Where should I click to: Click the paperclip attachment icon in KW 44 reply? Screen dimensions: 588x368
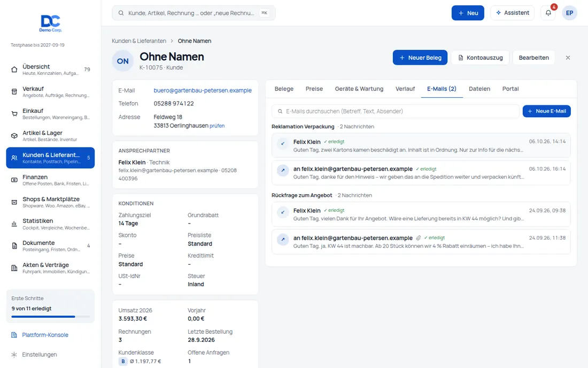pyautogui.click(x=419, y=238)
